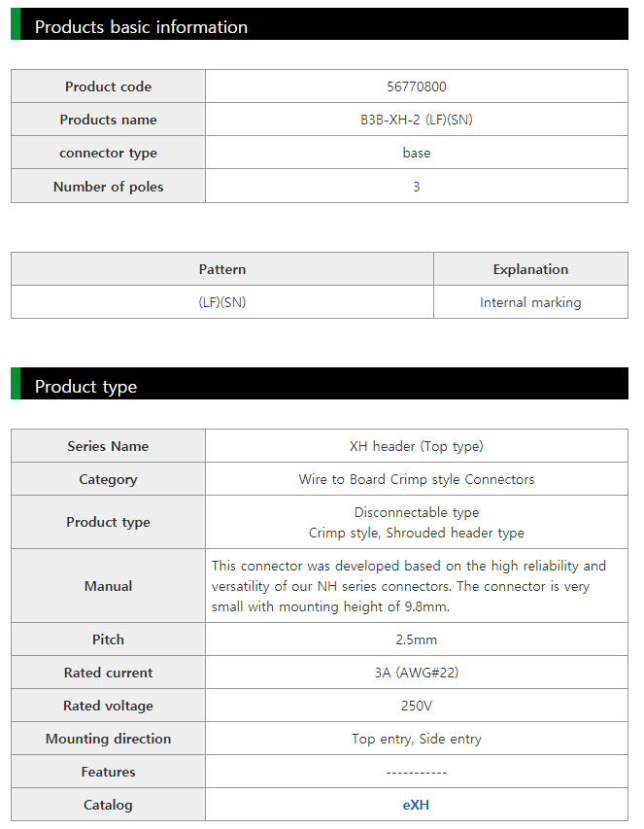Select the Internal marking cell
This screenshot has height=829, width=644.
[x=530, y=302]
